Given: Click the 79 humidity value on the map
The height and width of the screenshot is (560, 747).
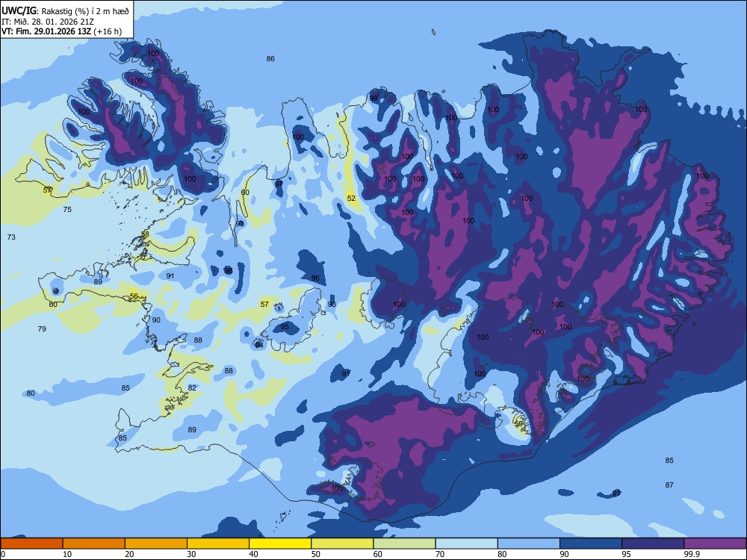Looking at the screenshot, I should [42, 329].
